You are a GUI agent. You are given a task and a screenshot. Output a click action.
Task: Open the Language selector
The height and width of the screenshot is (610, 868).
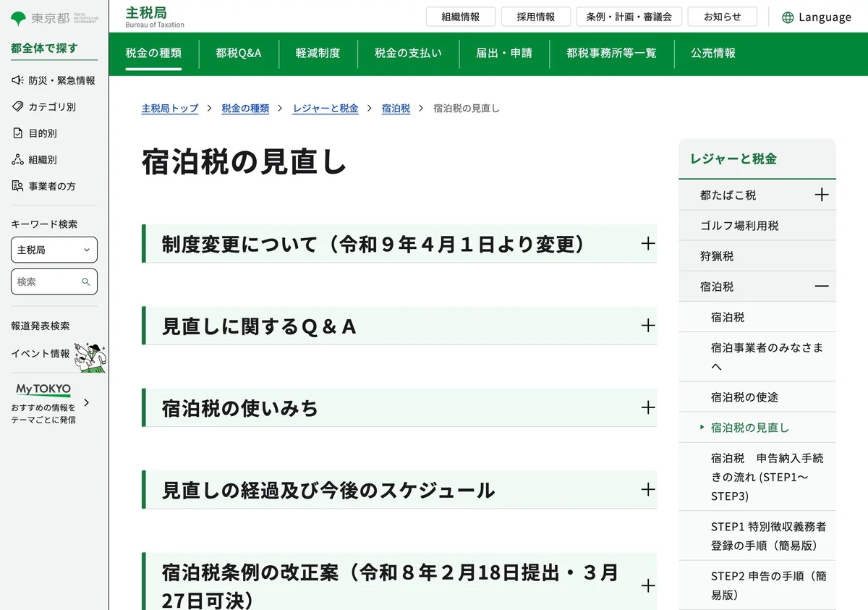tap(817, 17)
